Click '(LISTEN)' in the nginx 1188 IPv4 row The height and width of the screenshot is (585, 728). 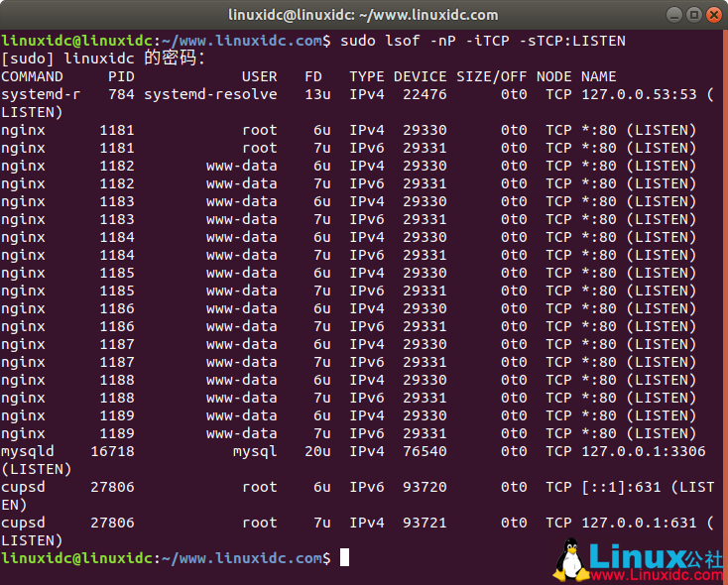[662, 380]
